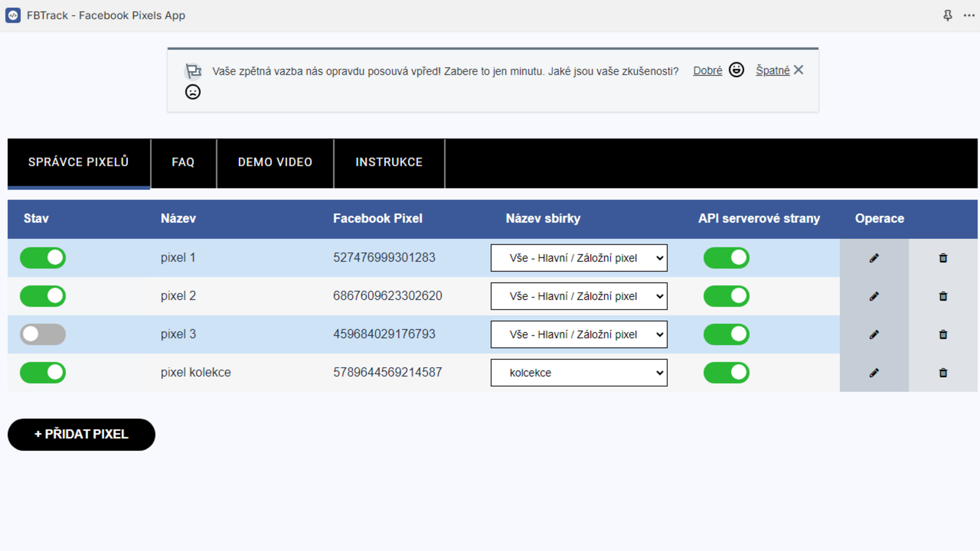Open collection dropdown for pixel 3
The image size is (980, 551).
579,334
